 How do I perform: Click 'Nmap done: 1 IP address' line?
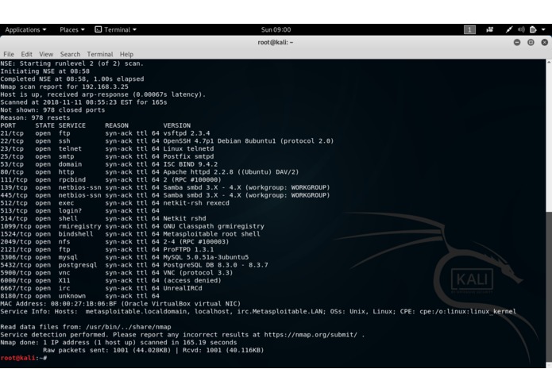click(x=118, y=343)
